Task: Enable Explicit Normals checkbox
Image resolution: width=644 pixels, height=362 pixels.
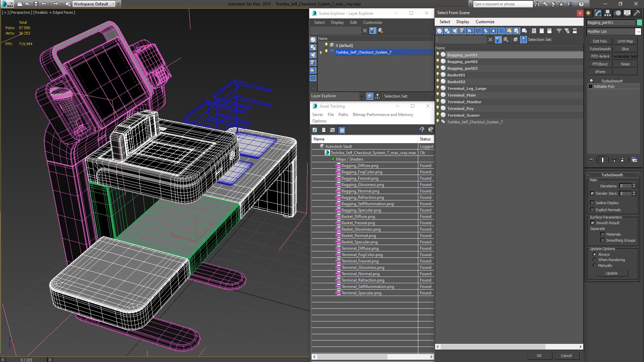Action: [592, 210]
